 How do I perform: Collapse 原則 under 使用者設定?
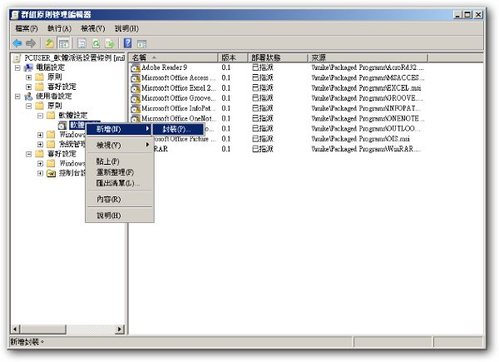point(29,106)
